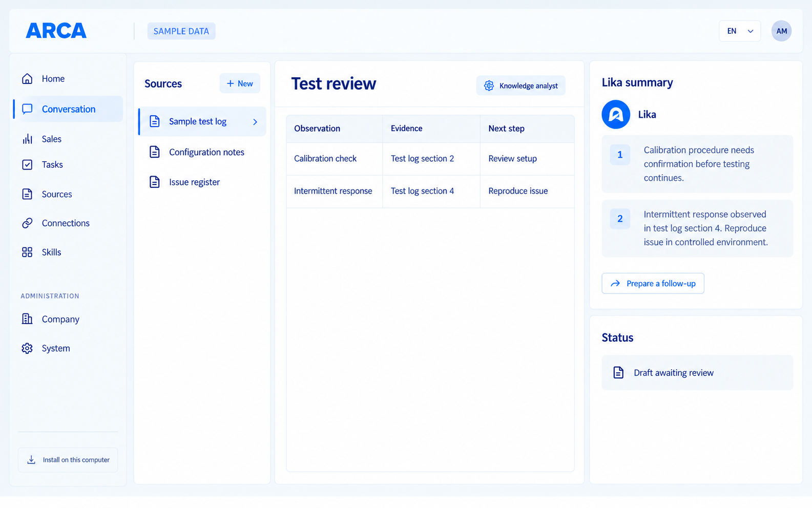Click the Next step column header
This screenshot has width=812, height=508.
(x=527, y=129)
